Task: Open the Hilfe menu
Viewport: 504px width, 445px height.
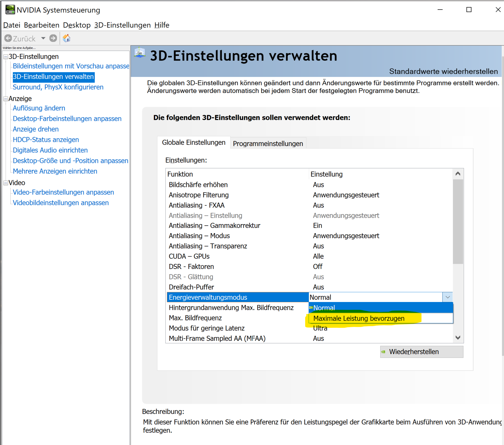Action: point(162,25)
